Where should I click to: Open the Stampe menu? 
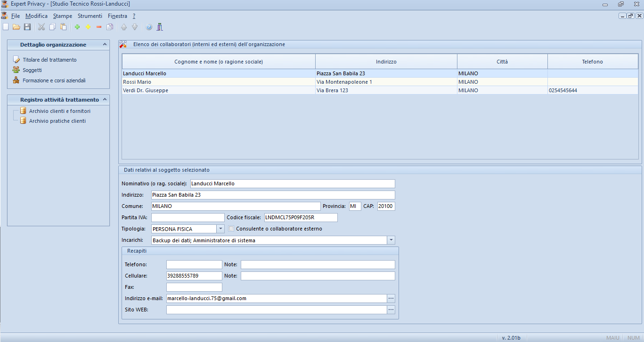(63, 16)
